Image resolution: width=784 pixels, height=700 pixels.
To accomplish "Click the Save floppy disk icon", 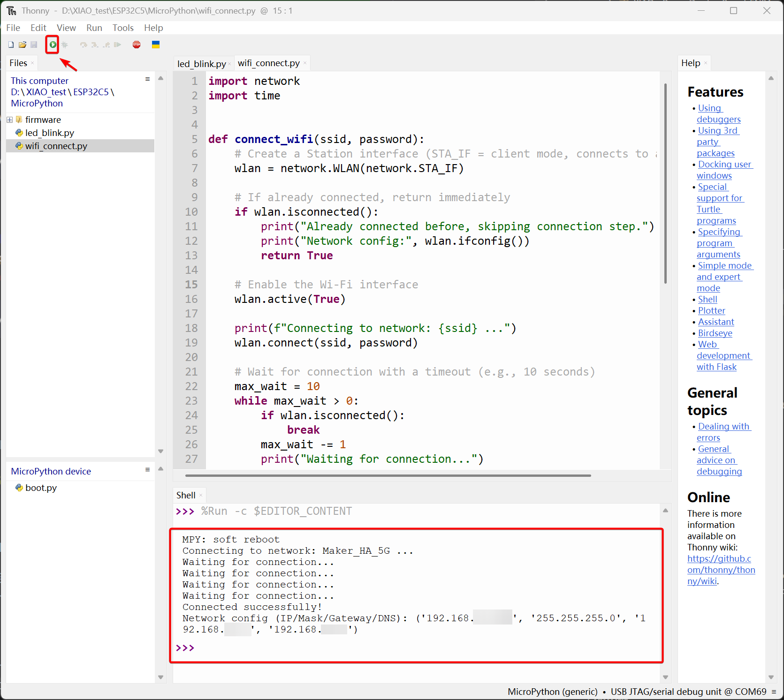I will coord(34,45).
